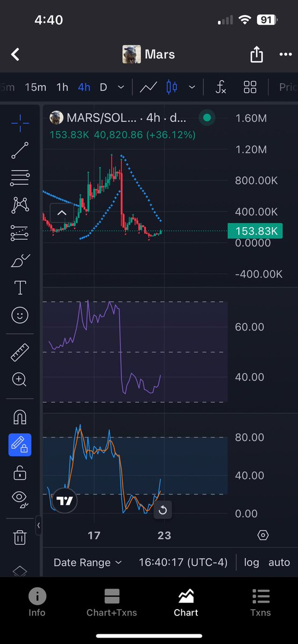Select the 4h timeframe
298x644 pixels.
click(84, 87)
